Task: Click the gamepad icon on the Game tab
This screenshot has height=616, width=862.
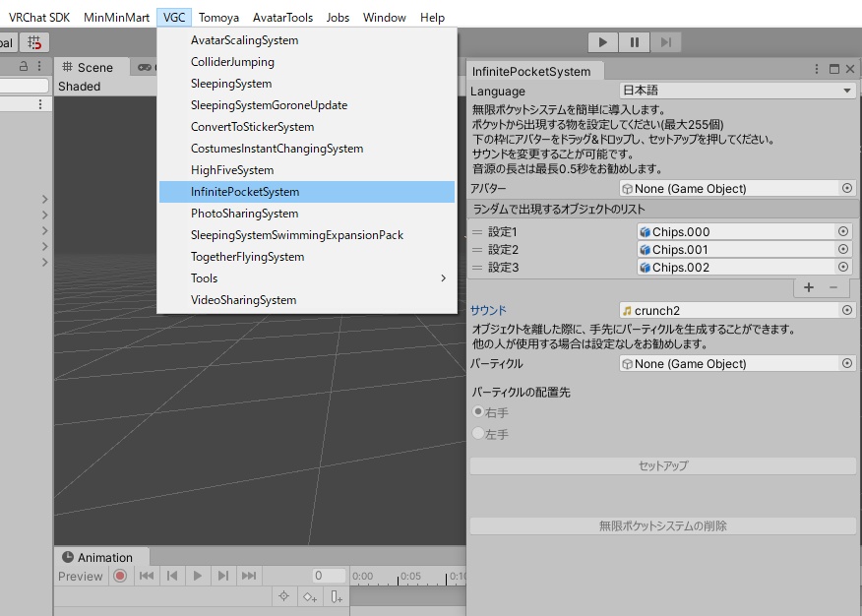Action: tap(145, 67)
